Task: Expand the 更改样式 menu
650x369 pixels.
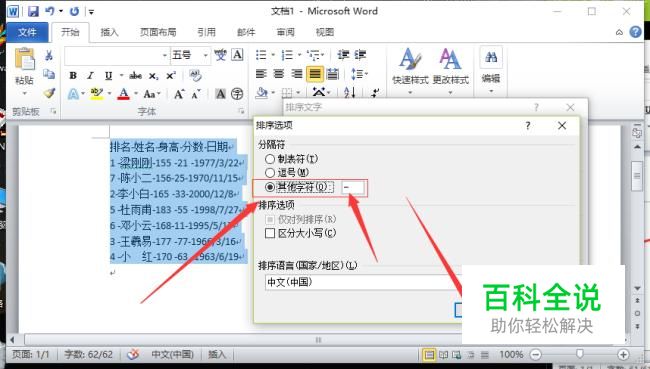Action: click(x=450, y=92)
